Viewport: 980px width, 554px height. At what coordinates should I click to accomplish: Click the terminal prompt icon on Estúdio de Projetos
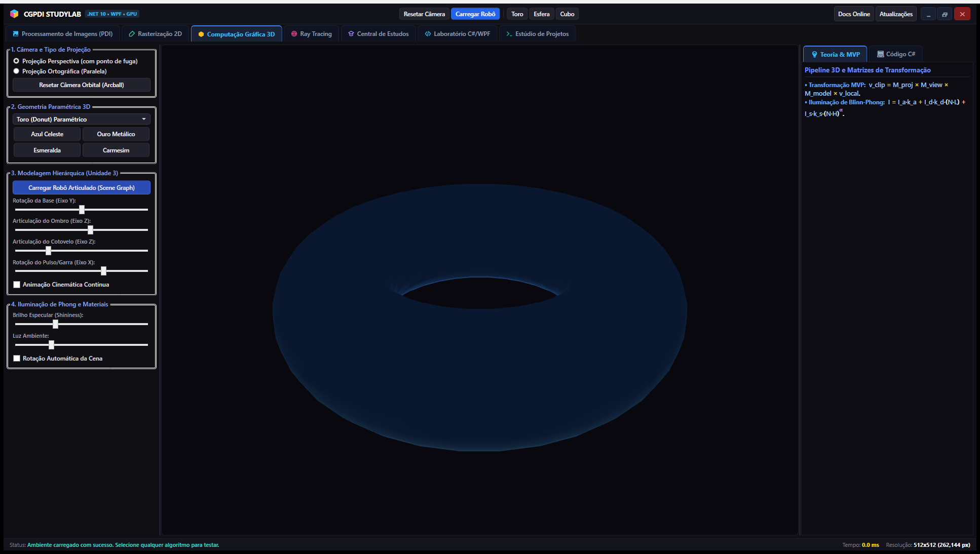[x=509, y=34]
